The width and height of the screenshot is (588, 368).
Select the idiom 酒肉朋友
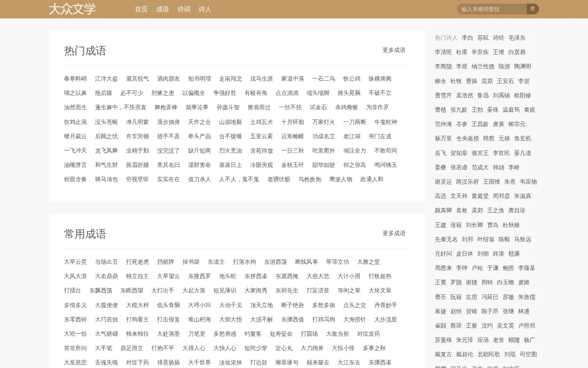point(169,79)
